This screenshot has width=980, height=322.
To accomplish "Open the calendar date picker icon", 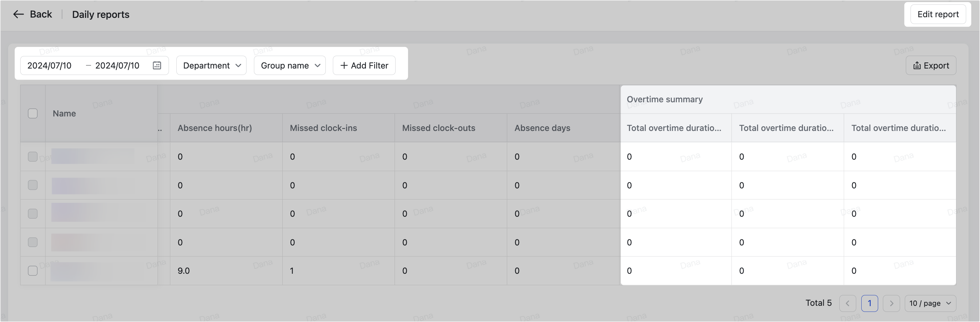I will point(157,65).
